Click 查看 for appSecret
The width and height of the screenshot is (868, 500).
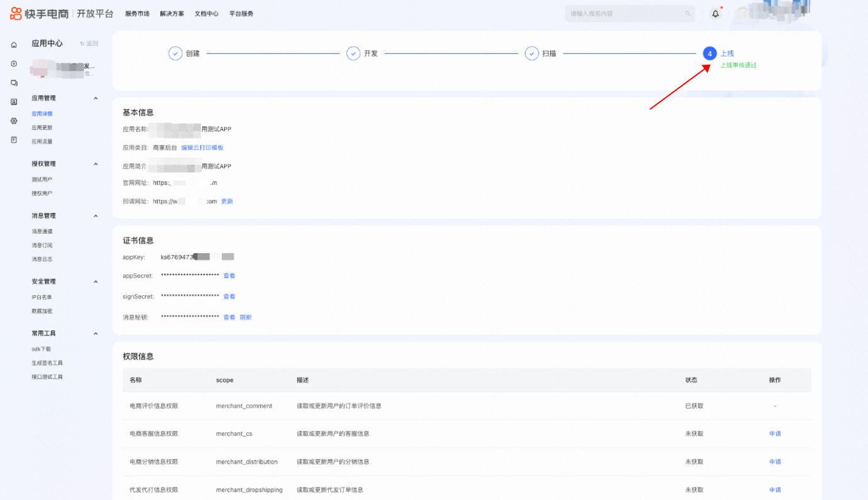click(229, 276)
